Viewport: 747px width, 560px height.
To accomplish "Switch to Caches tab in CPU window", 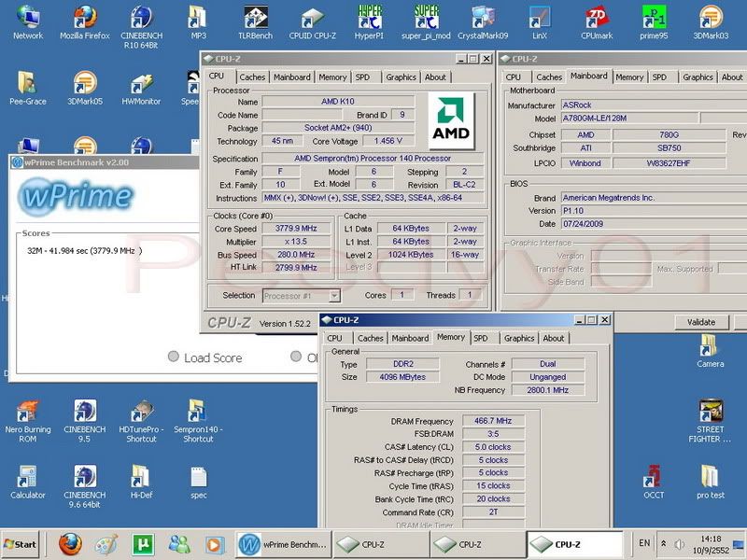I will pyautogui.click(x=252, y=77).
